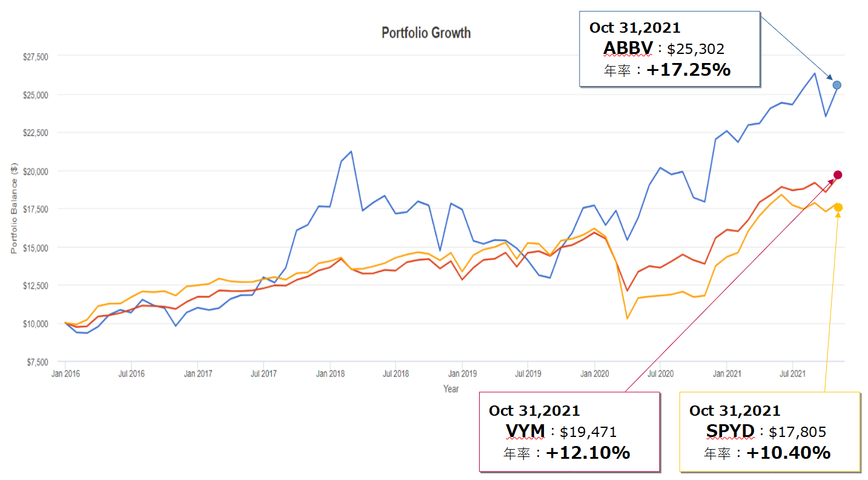Click the blue ABBV endpoint marker
Screen dimensions: 868x480
pos(837,85)
